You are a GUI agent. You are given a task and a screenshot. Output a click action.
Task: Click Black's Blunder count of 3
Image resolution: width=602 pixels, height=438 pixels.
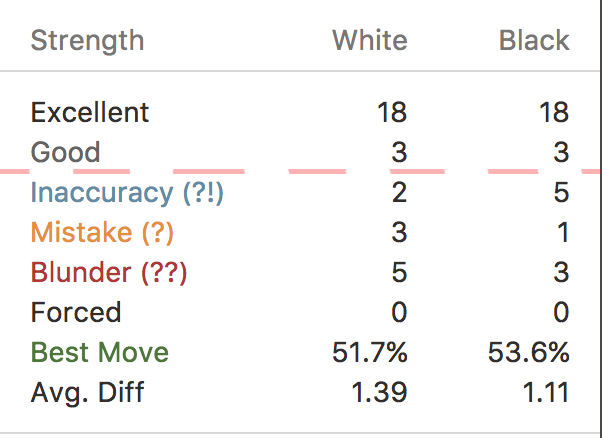coord(561,272)
